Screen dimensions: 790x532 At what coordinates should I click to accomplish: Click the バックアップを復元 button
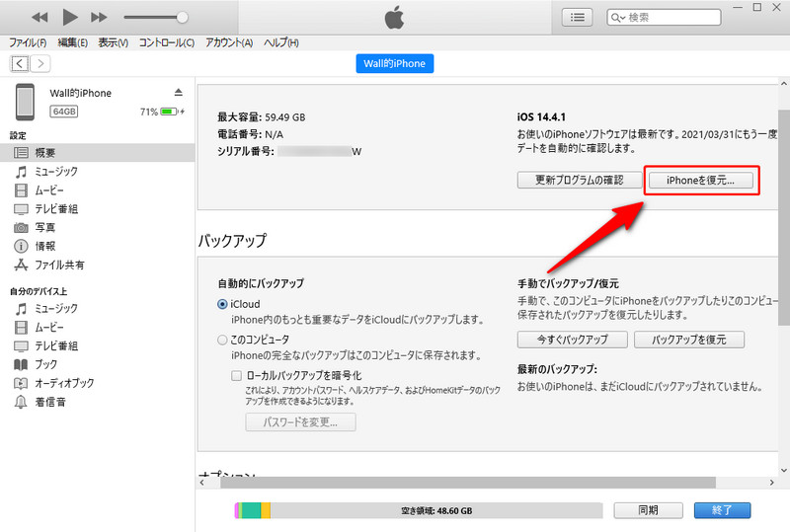688,340
